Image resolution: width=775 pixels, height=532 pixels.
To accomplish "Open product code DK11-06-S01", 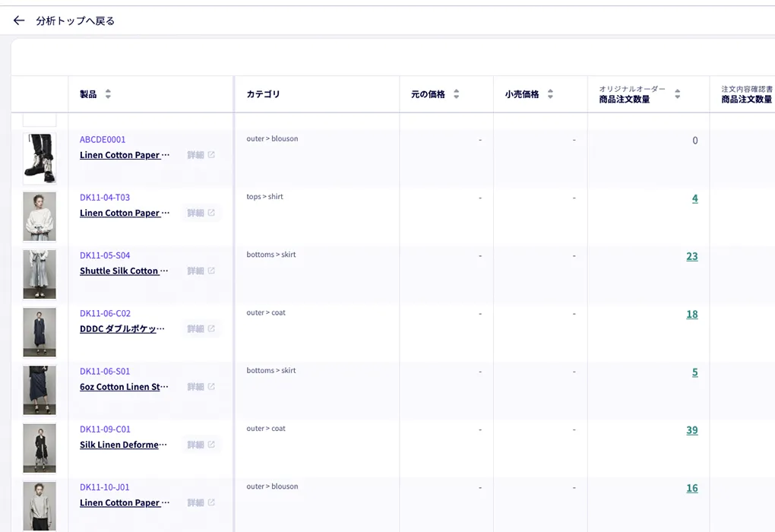I will 105,371.
